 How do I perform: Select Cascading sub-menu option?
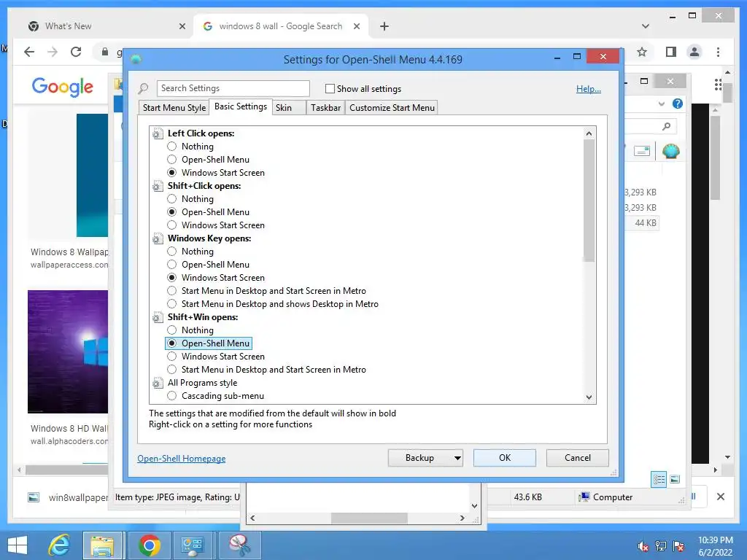[172, 396]
